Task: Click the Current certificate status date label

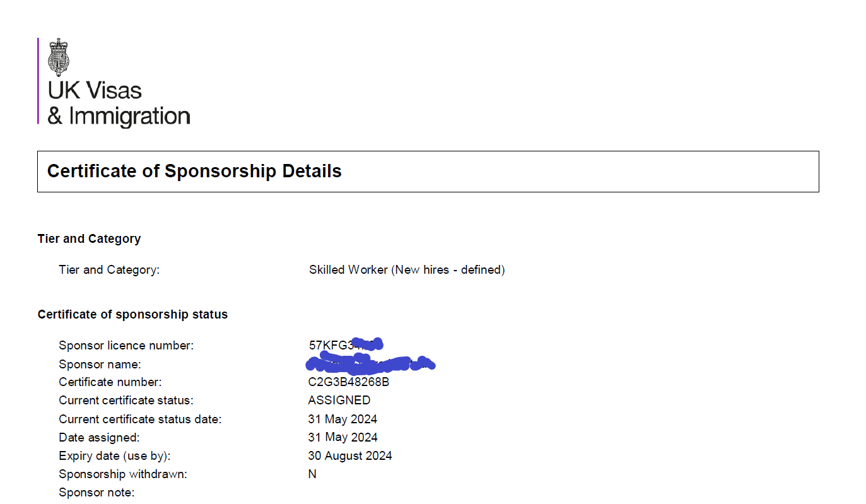Action: pyautogui.click(x=140, y=419)
